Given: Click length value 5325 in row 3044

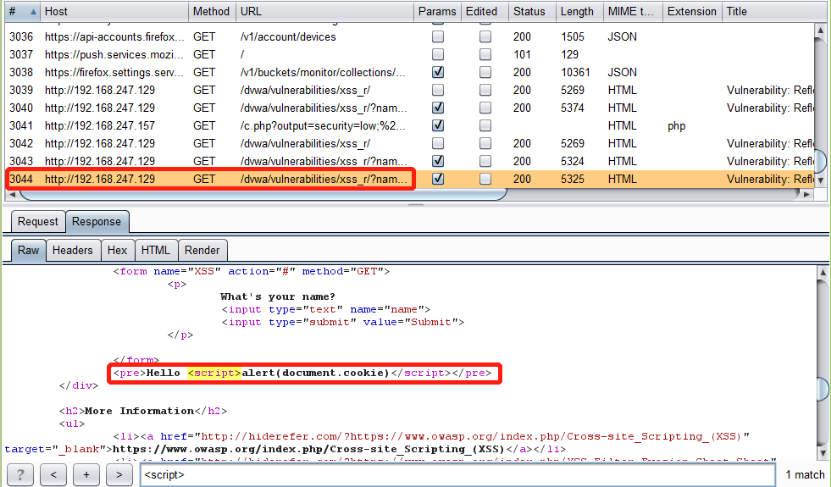Looking at the screenshot, I should click(573, 179).
